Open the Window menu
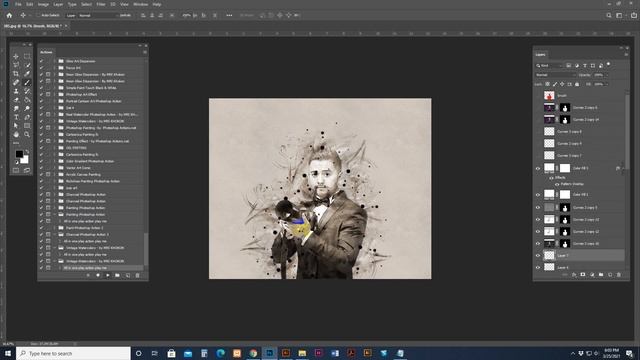640x360 pixels. point(141,4)
